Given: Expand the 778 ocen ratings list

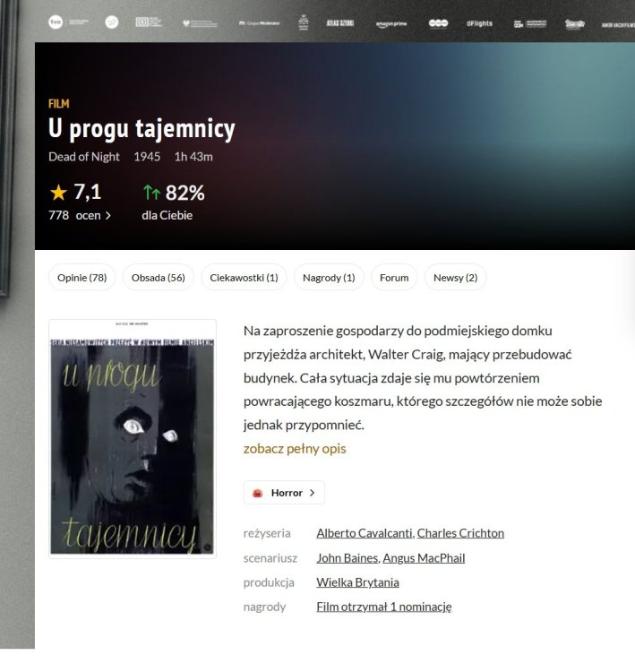Looking at the screenshot, I should click(x=80, y=215).
